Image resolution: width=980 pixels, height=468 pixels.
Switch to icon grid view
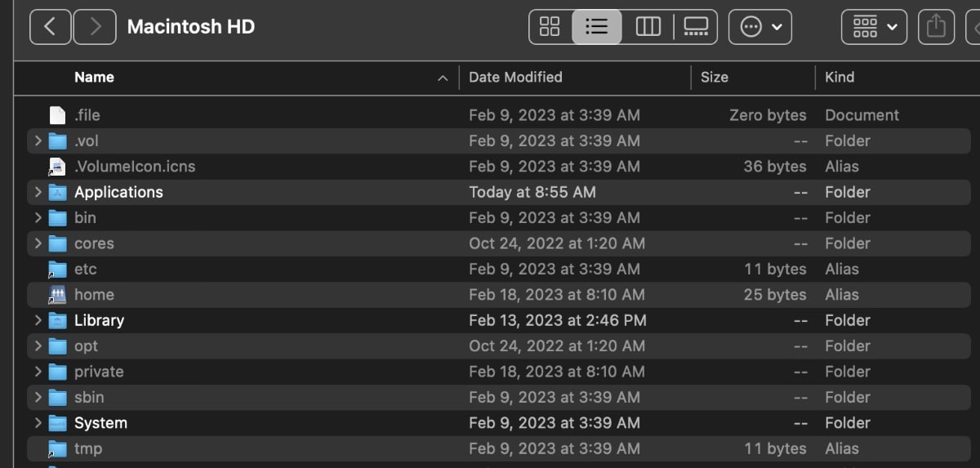[x=550, y=27]
